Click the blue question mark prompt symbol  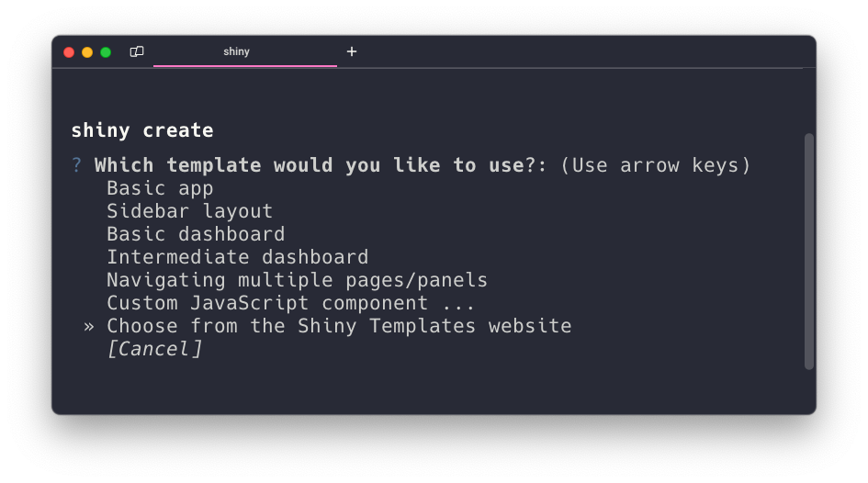point(77,165)
